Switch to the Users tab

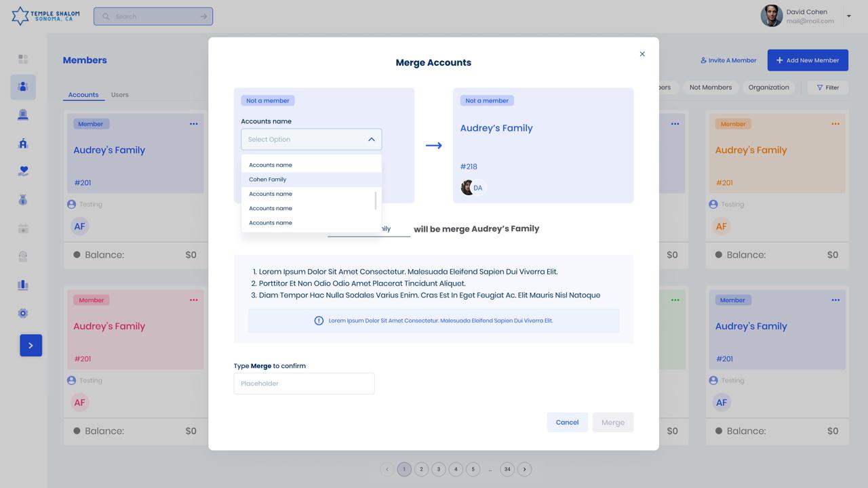pyautogui.click(x=120, y=95)
